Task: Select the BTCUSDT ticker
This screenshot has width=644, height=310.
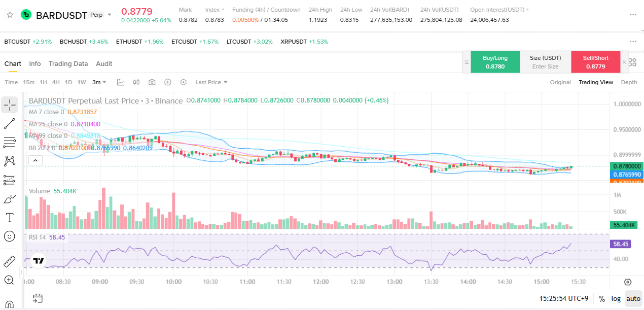Action: click(x=28, y=42)
